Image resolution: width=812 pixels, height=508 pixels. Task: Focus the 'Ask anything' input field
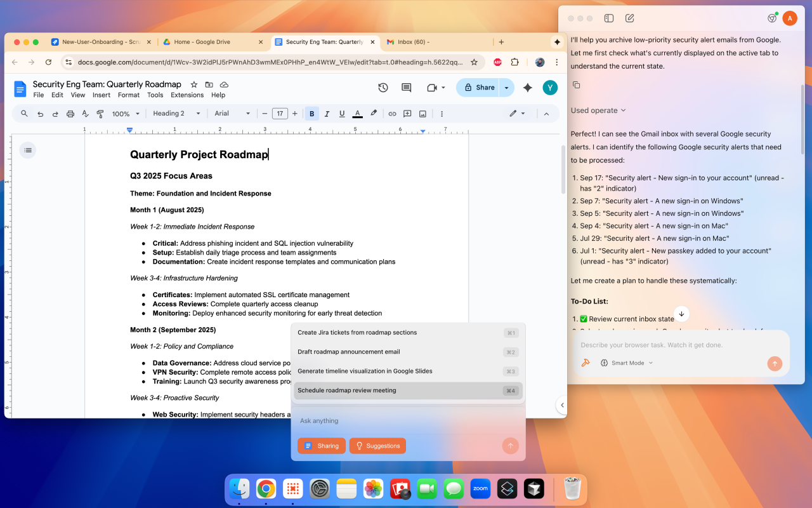408,421
